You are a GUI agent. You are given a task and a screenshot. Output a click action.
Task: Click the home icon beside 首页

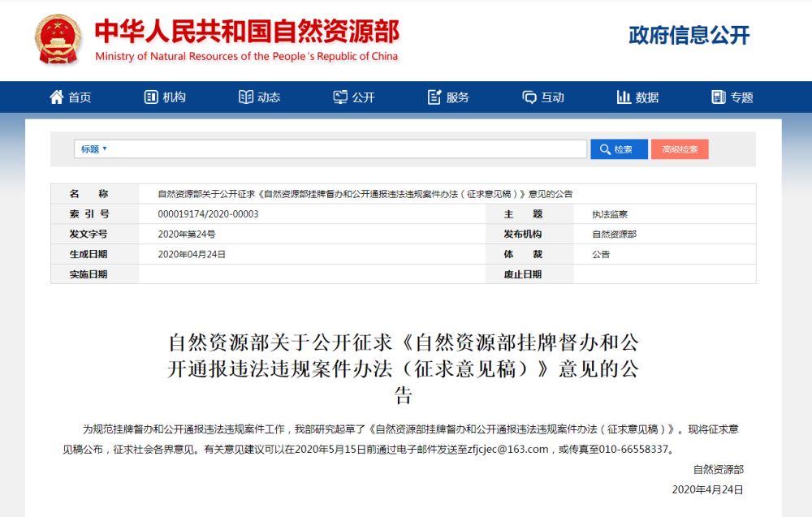coord(56,97)
